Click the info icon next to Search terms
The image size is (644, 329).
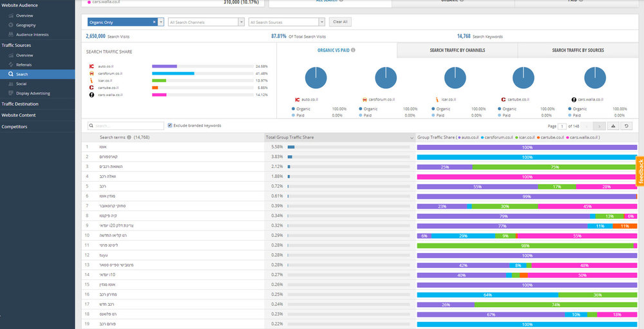click(x=129, y=137)
